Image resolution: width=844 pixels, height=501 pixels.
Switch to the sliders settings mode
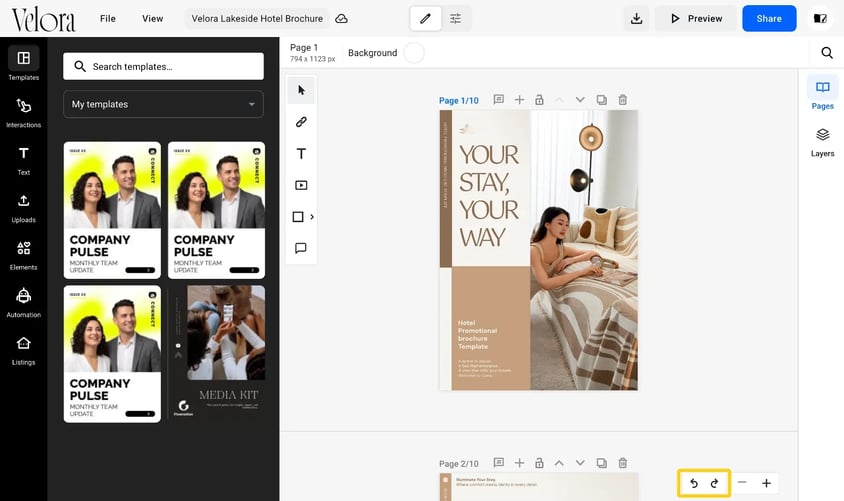(x=455, y=18)
